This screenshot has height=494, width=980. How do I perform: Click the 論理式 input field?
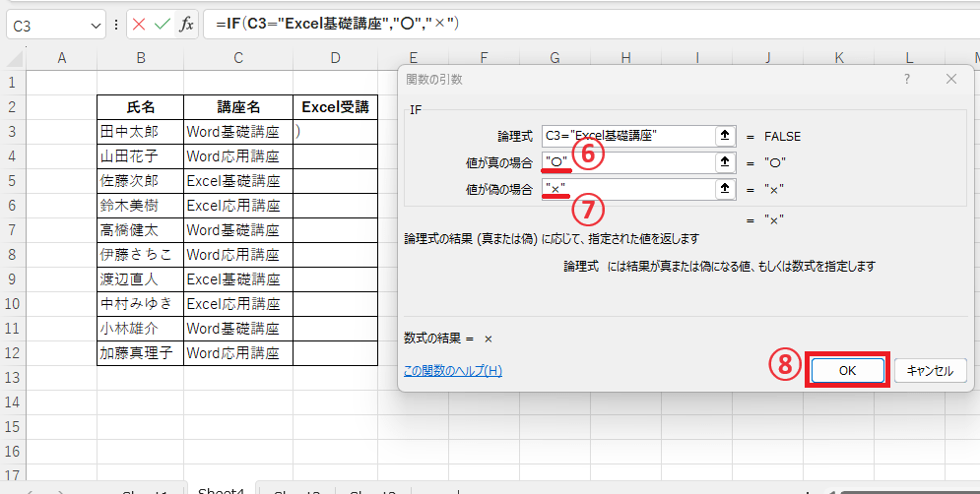pyautogui.click(x=628, y=136)
